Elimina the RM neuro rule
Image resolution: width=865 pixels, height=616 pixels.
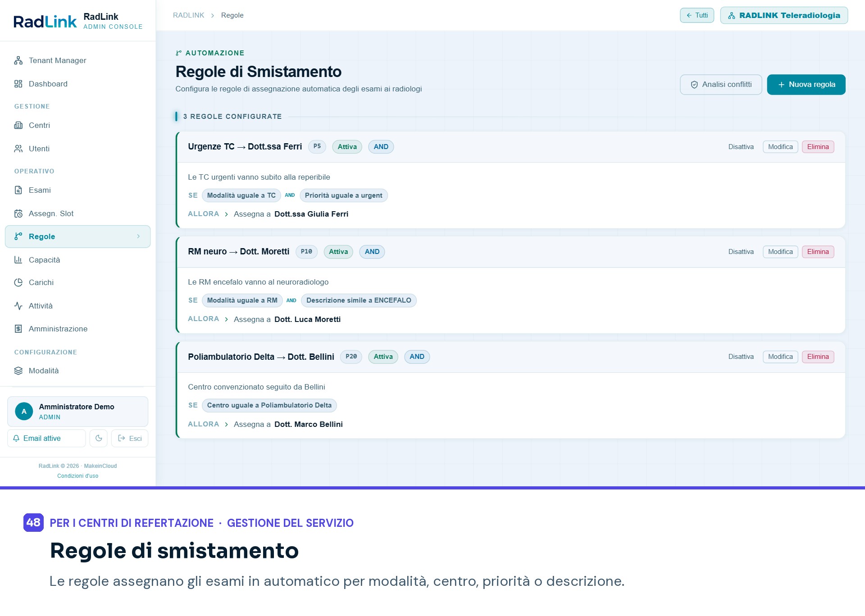818,252
